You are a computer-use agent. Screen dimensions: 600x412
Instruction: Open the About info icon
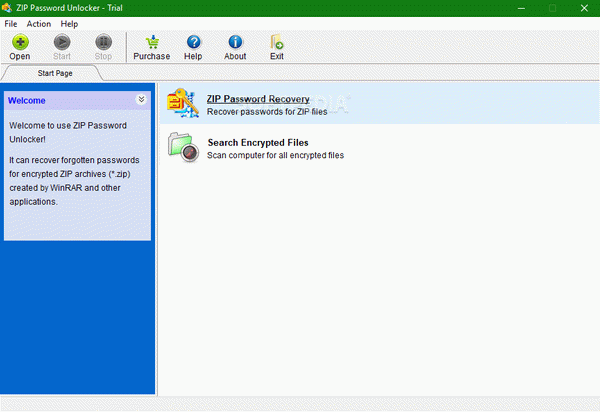(235, 42)
